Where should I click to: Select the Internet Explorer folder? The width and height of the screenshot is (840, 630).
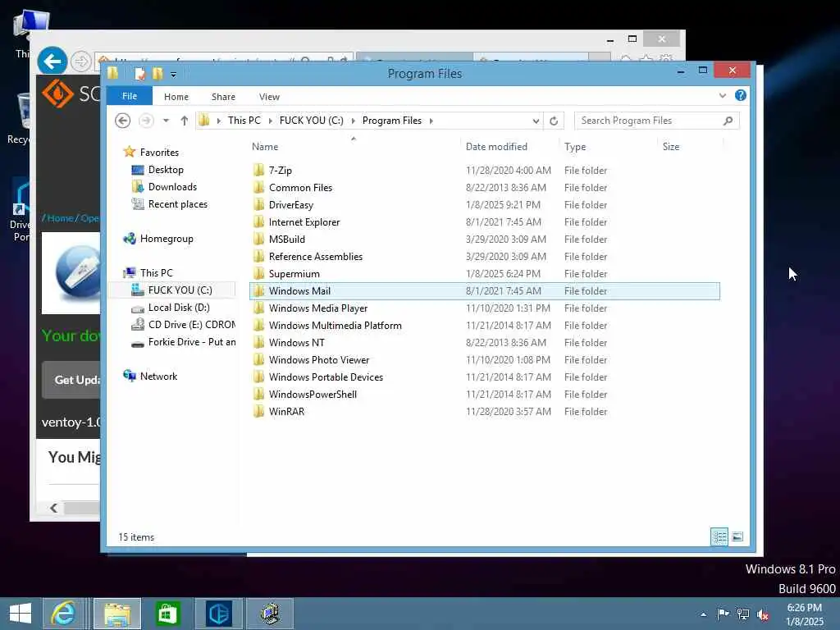point(304,221)
